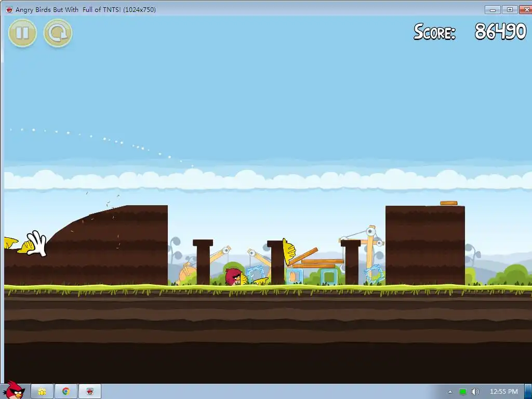This screenshot has width=532, height=399.
Task: Click the square ice block with green center
Action: (329, 276)
